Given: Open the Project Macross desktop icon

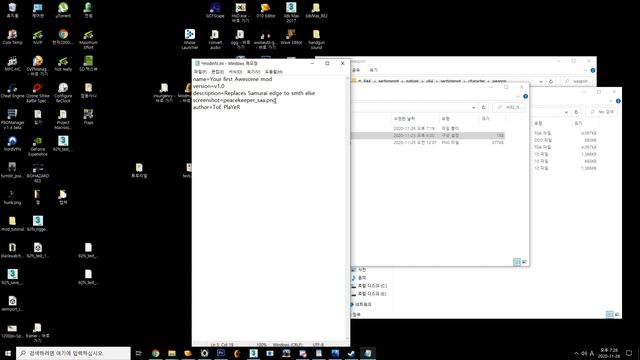Looking at the screenshot, I should click(x=63, y=120).
